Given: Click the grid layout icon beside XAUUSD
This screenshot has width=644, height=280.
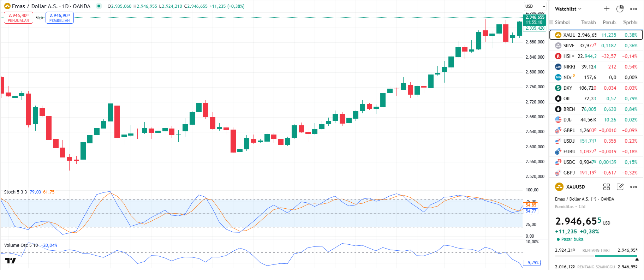Looking at the screenshot, I should coord(607,187).
